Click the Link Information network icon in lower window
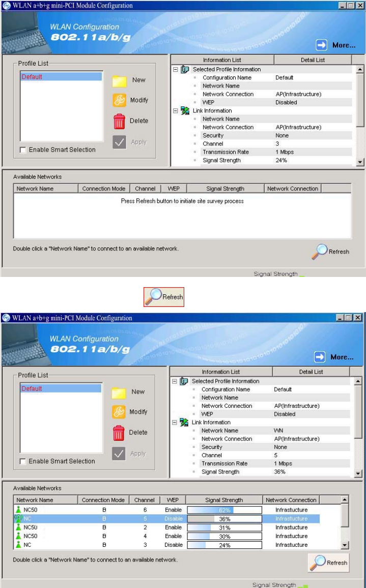The image size is (366, 588). [184, 422]
